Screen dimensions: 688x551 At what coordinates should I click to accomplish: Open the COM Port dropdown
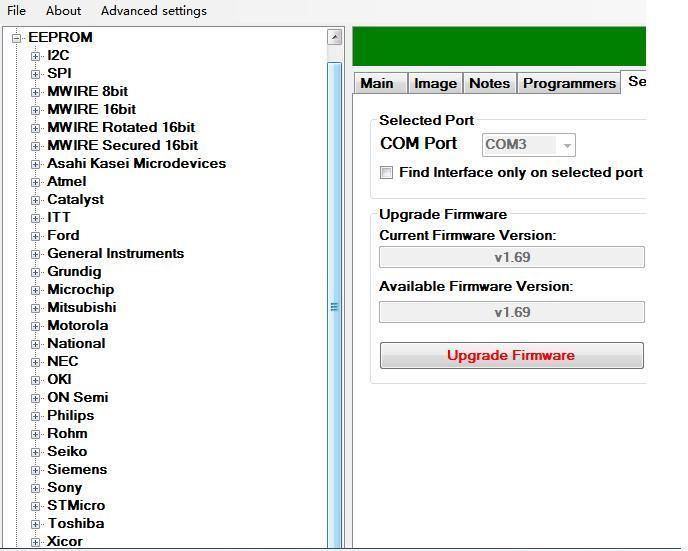pos(528,145)
